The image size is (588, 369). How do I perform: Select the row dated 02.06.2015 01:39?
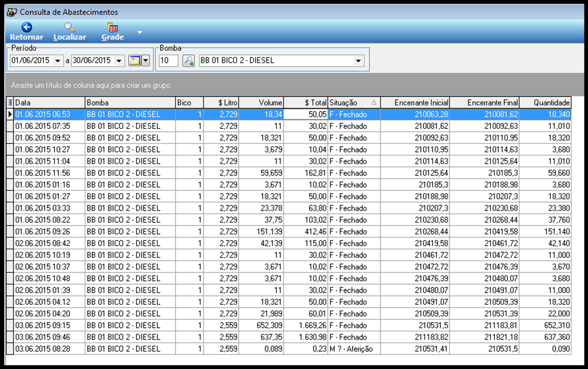289,290
